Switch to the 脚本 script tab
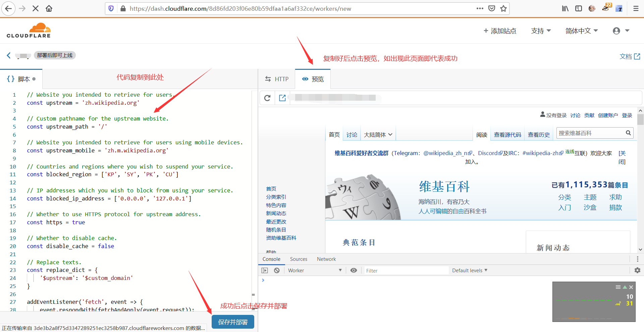The image size is (644, 332). point(21,79)
